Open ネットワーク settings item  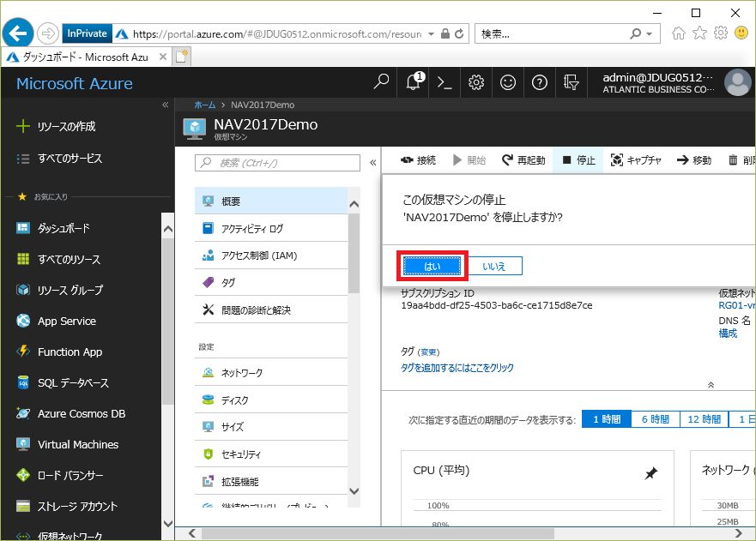click(271, 372)
